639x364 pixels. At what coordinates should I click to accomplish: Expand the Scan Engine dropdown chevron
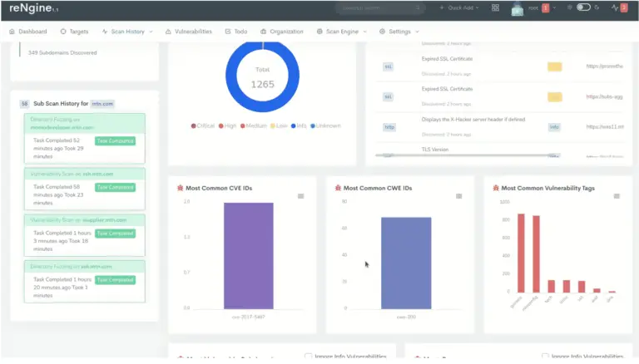tap(364, 32)
